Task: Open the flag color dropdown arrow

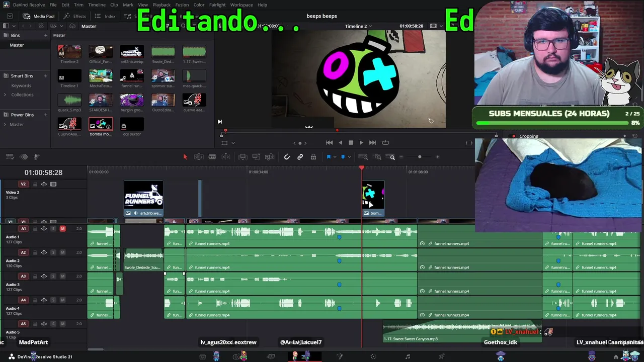Action: point(335,157)
